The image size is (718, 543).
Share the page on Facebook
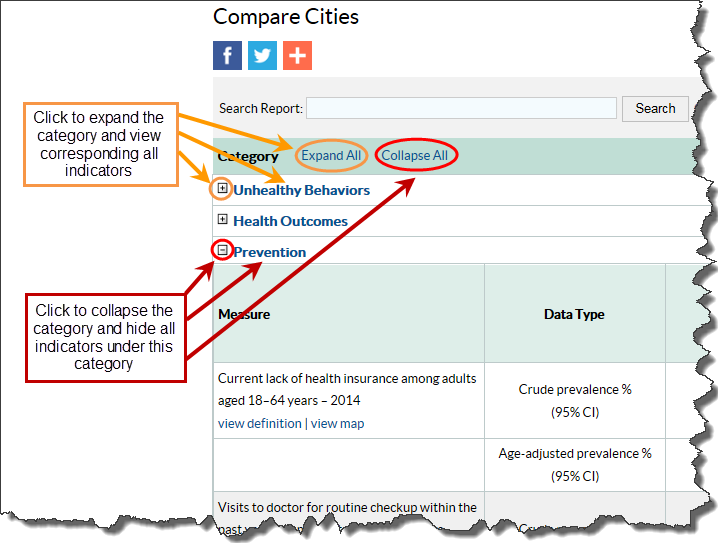pyautogui.click(x=228, y=55)
